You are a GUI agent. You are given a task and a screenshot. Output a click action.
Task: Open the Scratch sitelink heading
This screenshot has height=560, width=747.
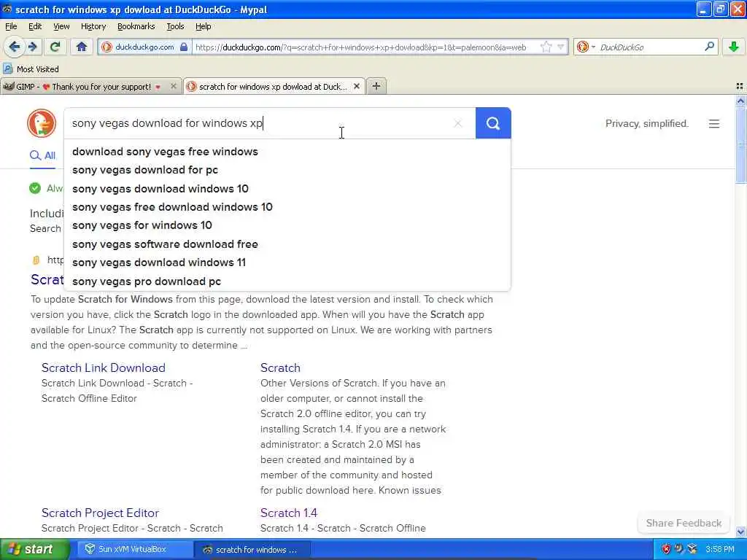tap(280, 367)
